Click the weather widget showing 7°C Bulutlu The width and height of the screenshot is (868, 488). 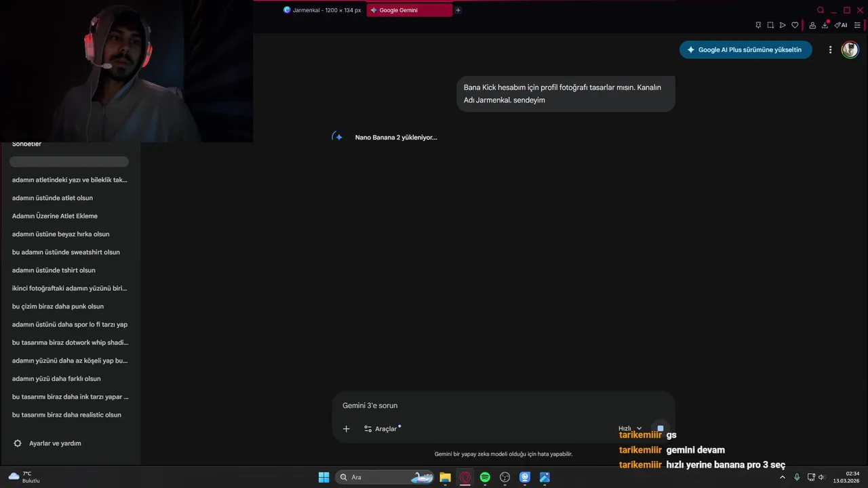point(24,477)
